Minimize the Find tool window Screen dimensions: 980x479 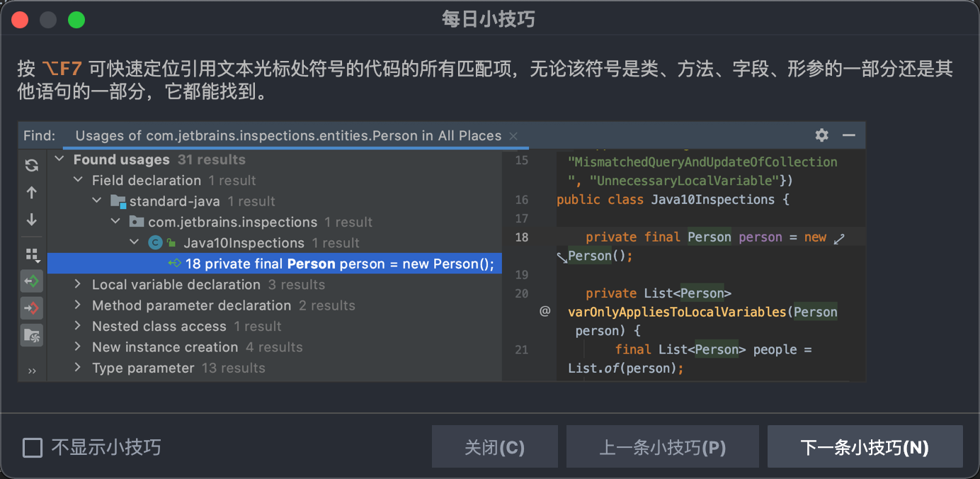tap(848, 135)
